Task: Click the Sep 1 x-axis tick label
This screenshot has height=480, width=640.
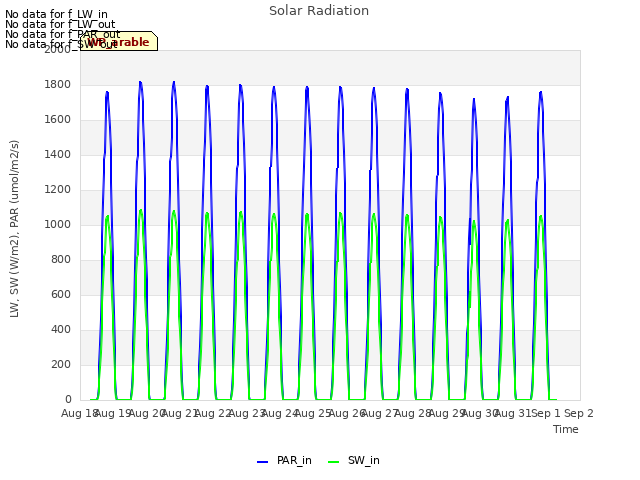Action: (x=546, y=413)
